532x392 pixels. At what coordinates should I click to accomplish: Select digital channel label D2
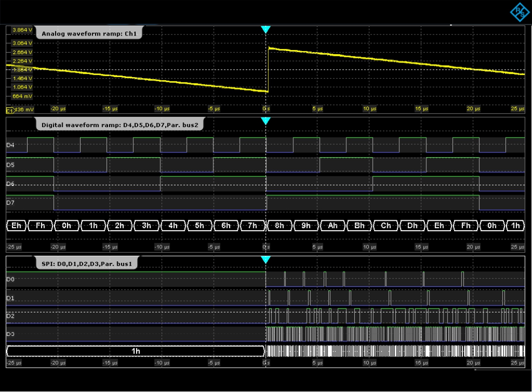coord(10,316)
